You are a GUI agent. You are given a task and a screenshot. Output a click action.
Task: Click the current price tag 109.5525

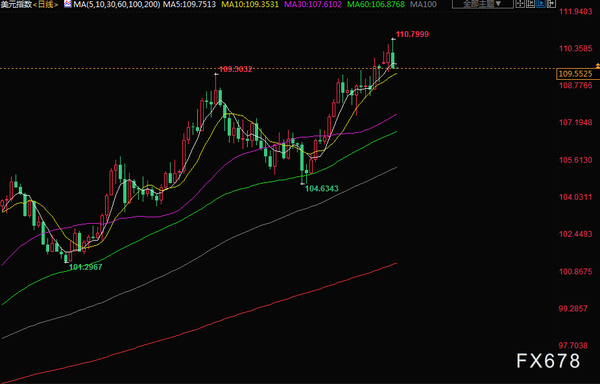[x=575, y=74]
